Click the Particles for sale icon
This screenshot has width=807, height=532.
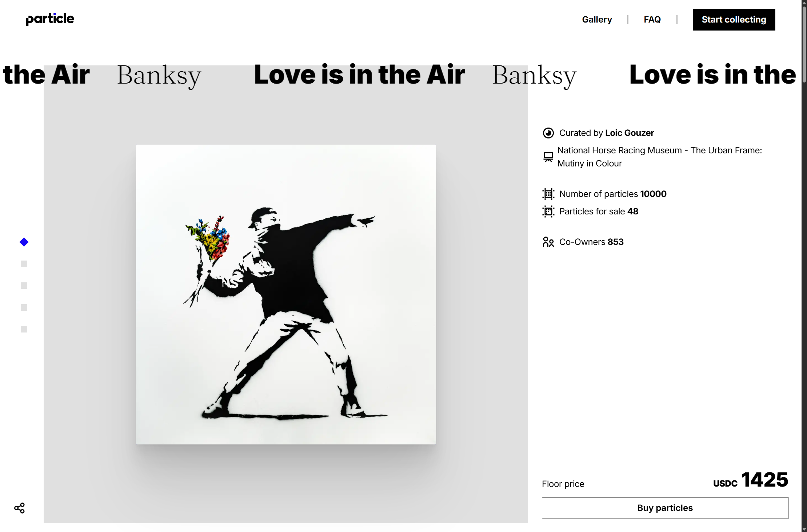tap(548, 211)
